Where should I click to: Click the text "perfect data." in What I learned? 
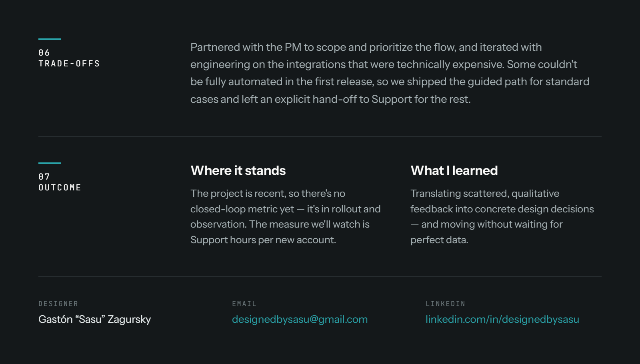439,240
